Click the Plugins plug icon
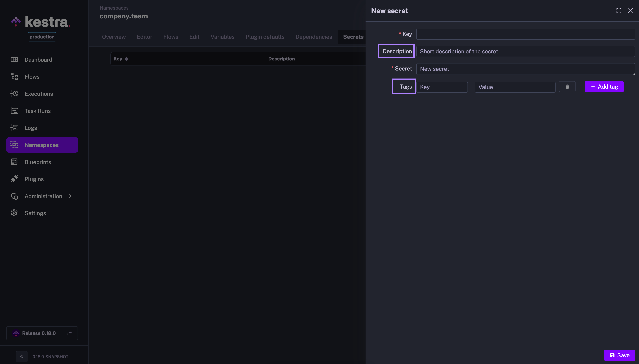The height and width of the screenshot is (364, 639). tap(14, 179)
